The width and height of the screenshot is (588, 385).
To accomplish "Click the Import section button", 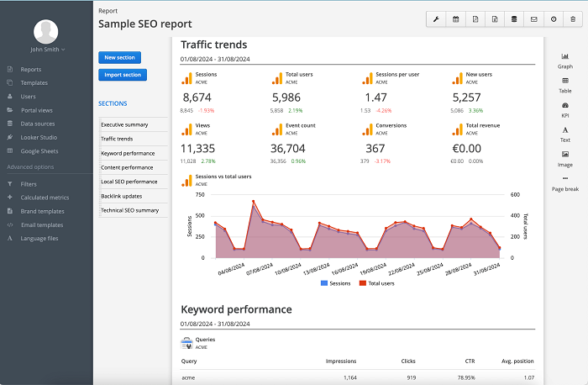I will 122,75.
